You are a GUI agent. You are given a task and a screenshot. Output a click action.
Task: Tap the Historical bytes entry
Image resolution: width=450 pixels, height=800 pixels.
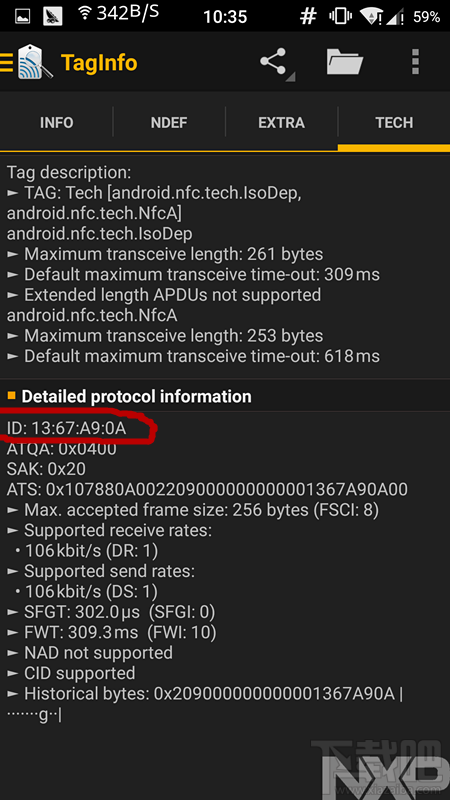click(205, 704)
